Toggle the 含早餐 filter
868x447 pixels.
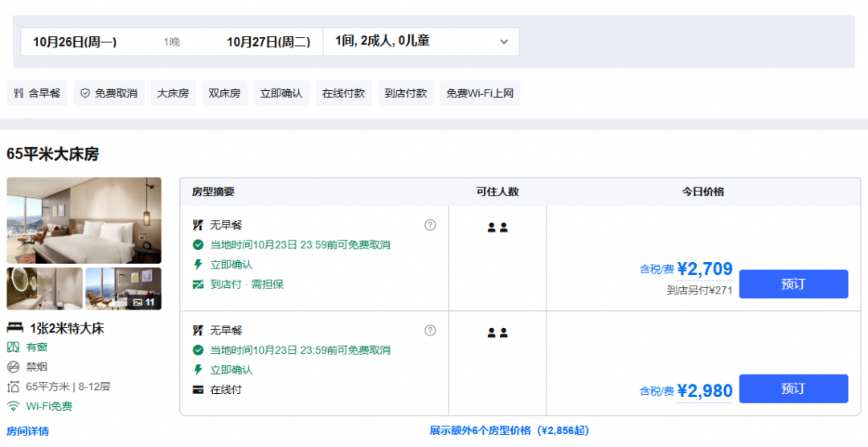click(x=37, y=93)
